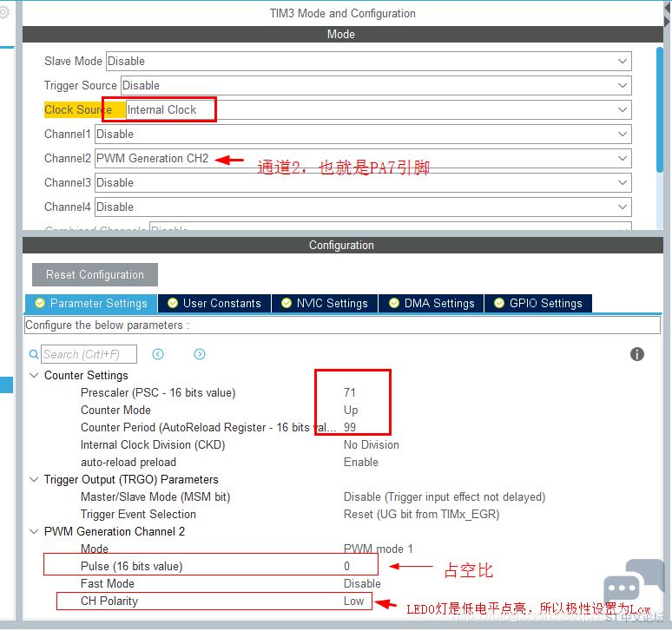Viewport: 672px width, 631px height.
Task: Switch to Parameter Settings tab
Action: pos(91,303)
